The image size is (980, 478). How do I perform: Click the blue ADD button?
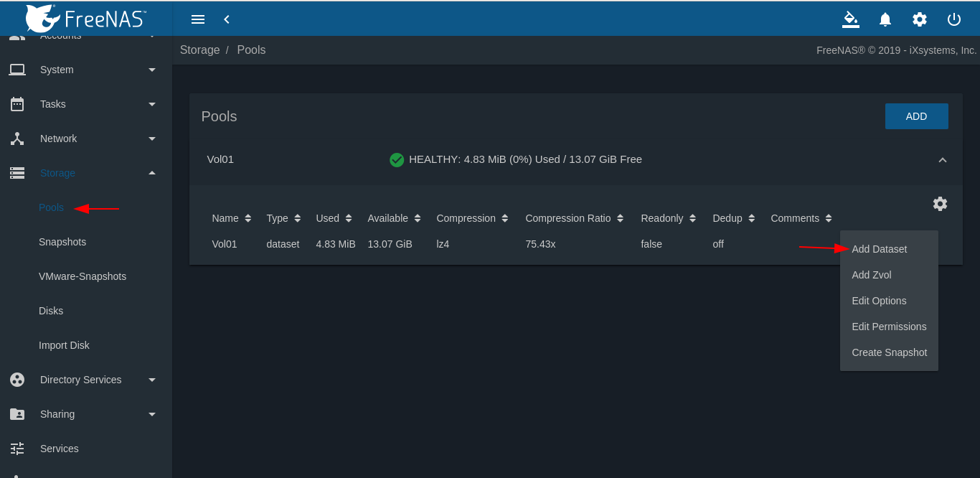pos(916,116)
